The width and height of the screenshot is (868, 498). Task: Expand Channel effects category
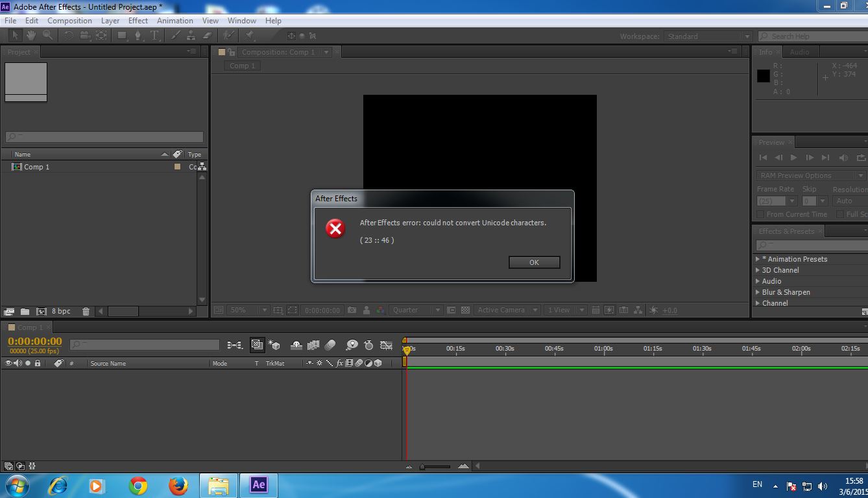click(x=758, y=303)
